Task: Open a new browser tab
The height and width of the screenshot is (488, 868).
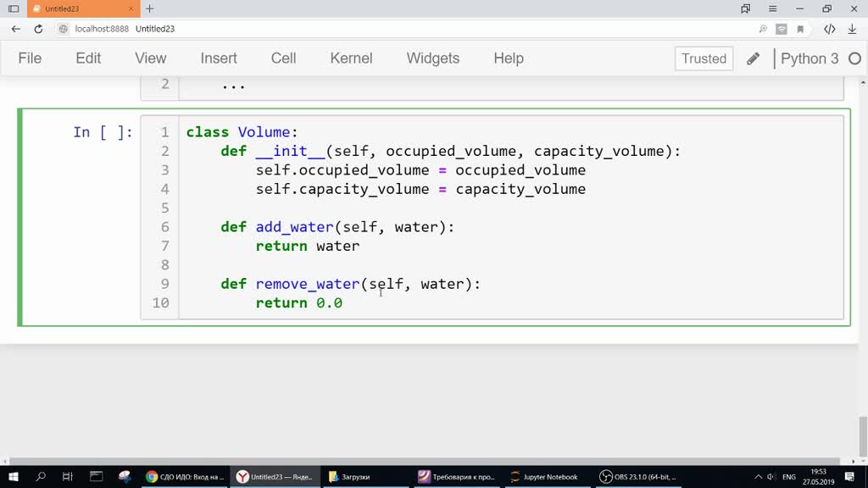Action: [x=149, y=8]
